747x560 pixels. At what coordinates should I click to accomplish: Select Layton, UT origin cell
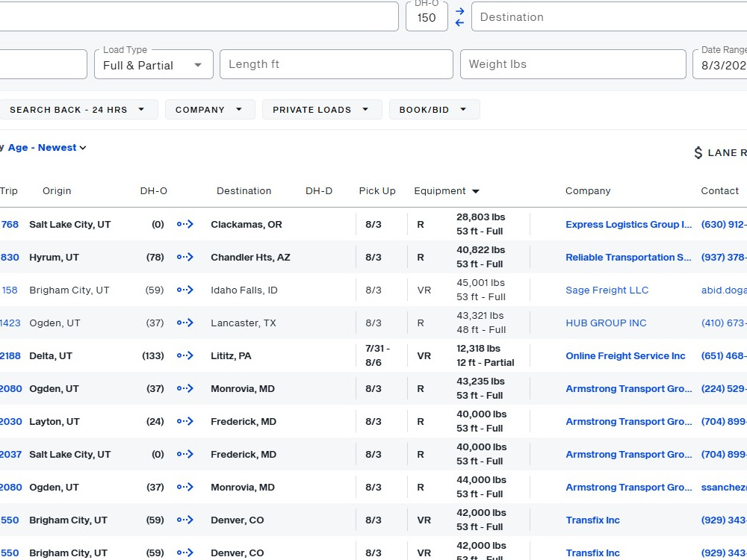click(x=55, y=421)
